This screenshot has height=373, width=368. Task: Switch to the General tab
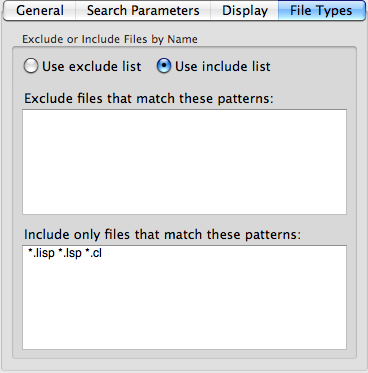point(40,10)
